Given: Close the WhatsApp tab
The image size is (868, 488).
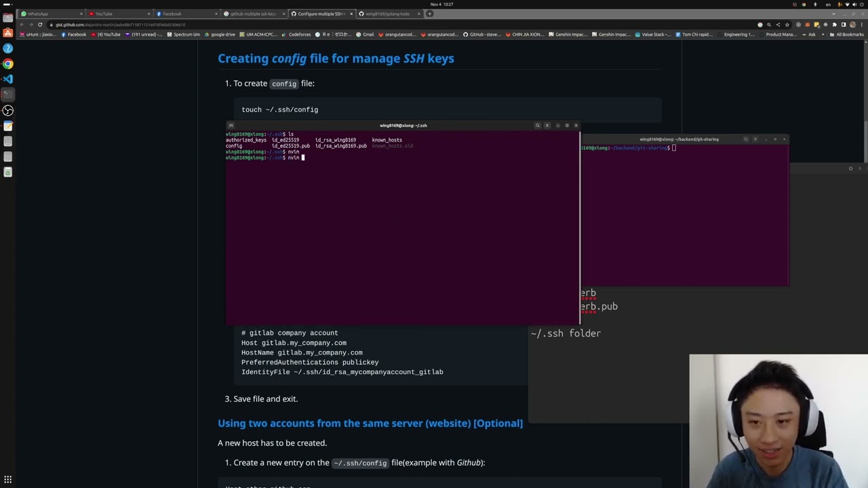Looking at the screenshot, I should (81, 14).
